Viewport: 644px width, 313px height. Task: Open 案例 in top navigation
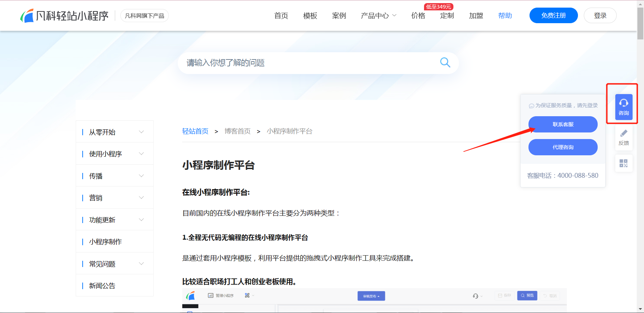pos(339,16)
